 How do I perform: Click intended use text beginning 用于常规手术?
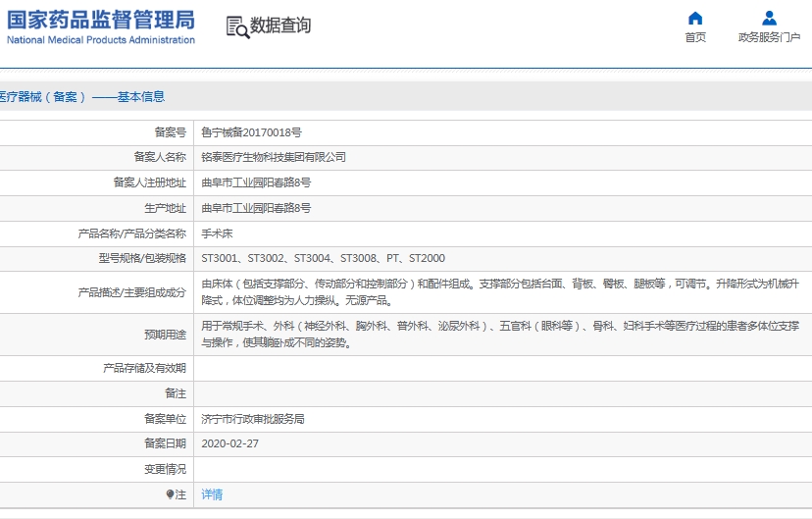pyautogui.click(x=500, y=335)
